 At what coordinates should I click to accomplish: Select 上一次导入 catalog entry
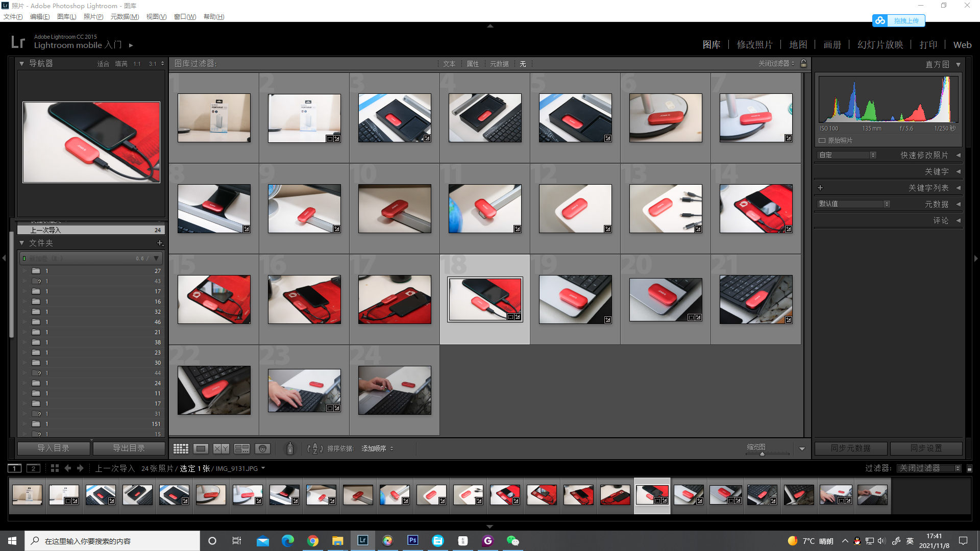[x=91, y=230]
